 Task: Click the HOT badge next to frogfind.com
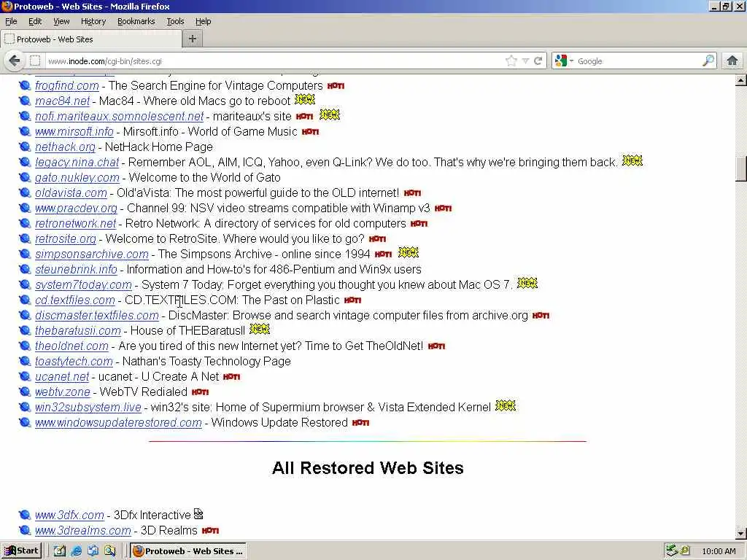[336, 86]
